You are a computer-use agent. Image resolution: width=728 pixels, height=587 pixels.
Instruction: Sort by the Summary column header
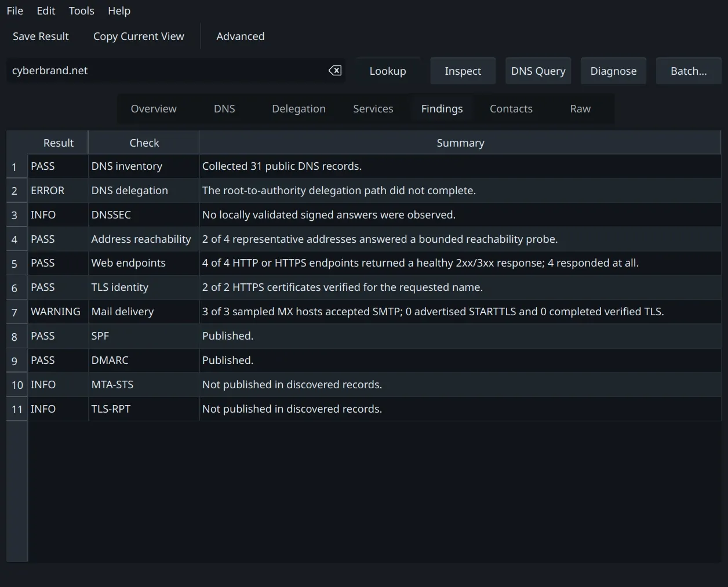(460, 143)
